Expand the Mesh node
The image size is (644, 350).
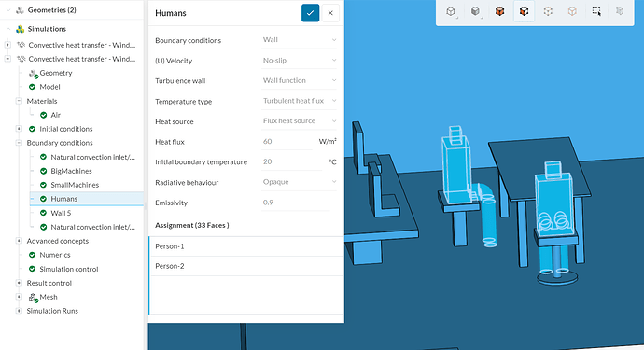19,297
